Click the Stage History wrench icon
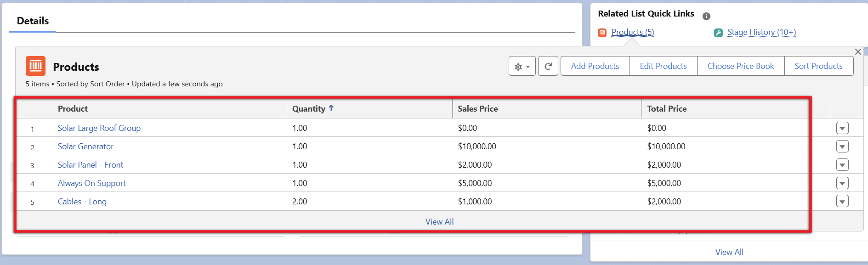 click(718, 33)
